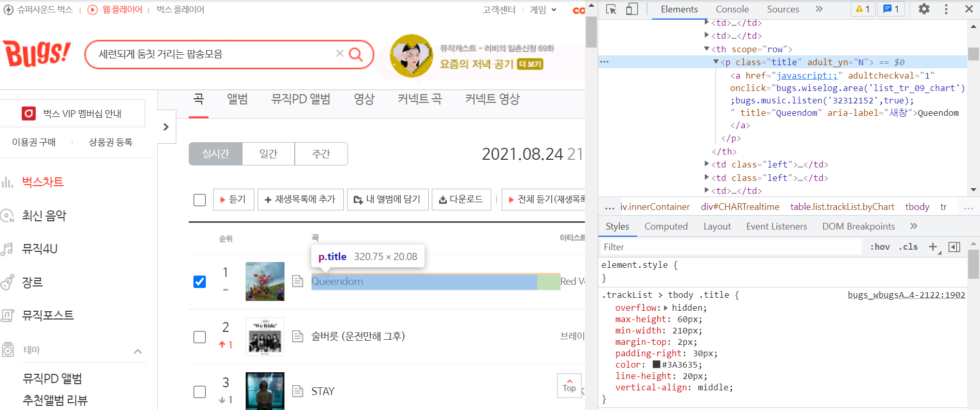The image size is (980, 410).
Task: Uncheck the Queendom track checkbox
Action: [200, 282]
